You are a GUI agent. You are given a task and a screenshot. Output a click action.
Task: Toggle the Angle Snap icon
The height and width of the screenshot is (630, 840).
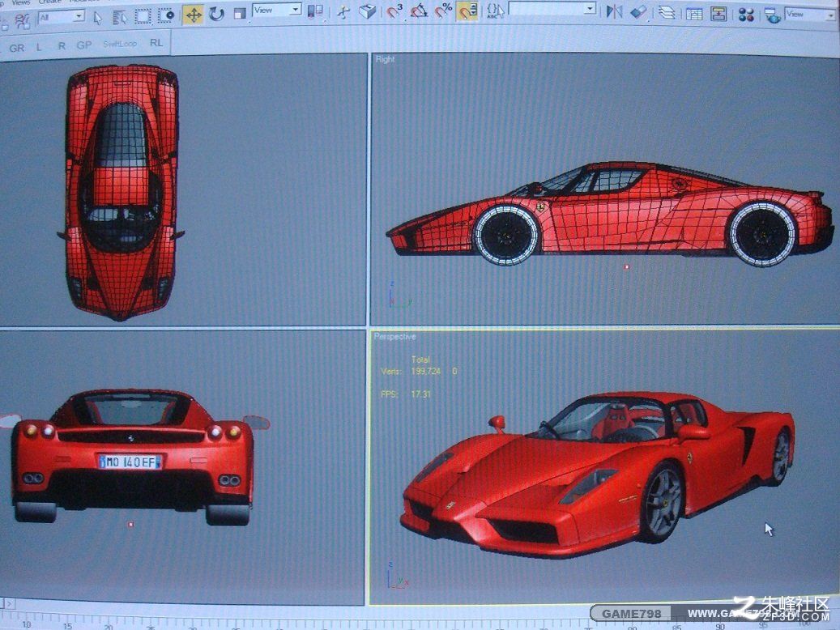point(419,11)
